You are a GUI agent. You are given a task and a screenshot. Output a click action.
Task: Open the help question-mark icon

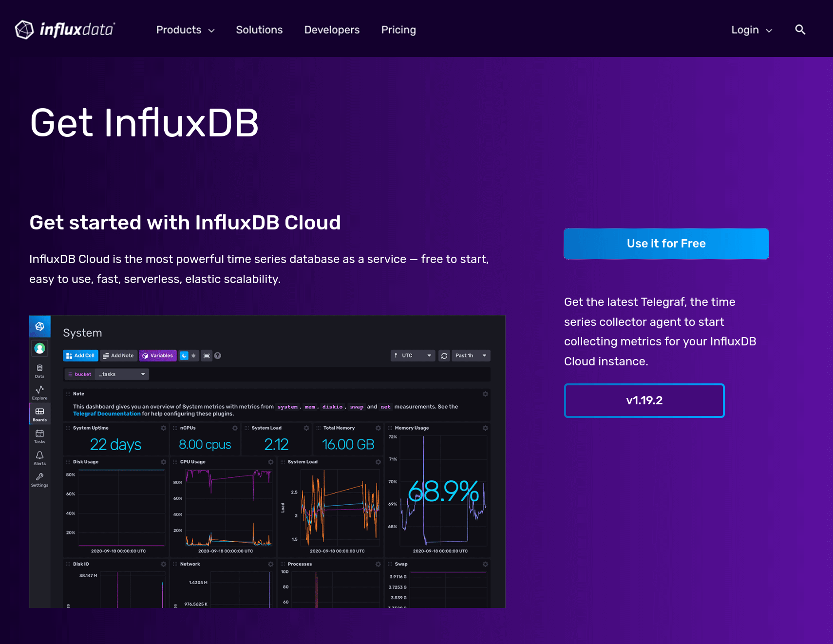pos(218,356)
